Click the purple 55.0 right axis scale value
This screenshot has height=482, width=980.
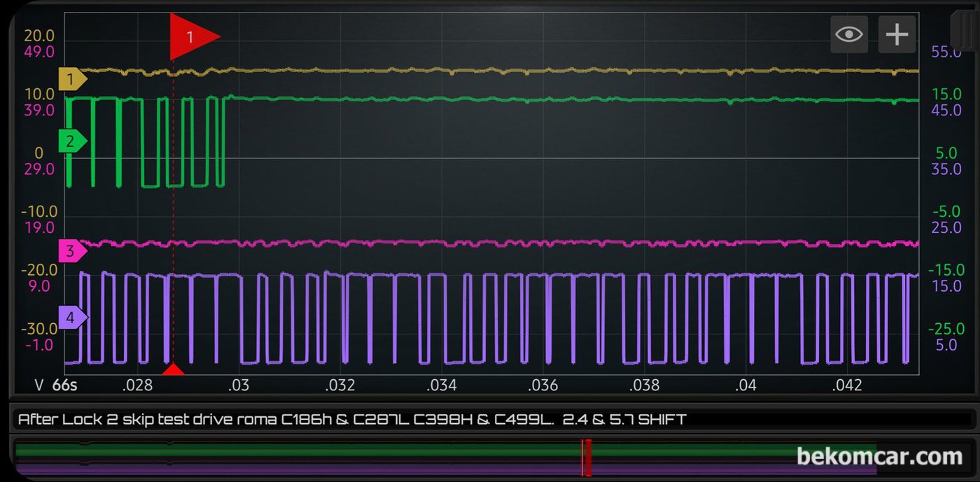point(946,52)
